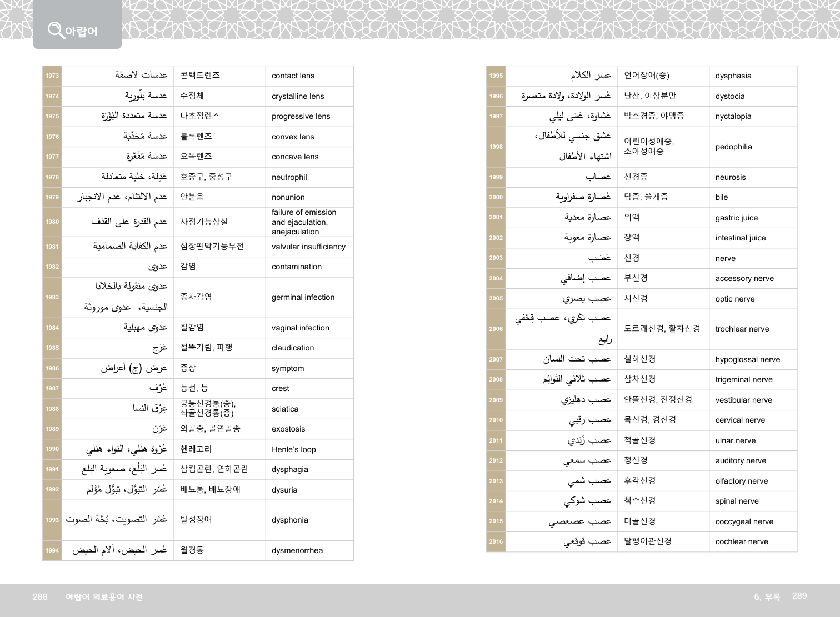Select the 'trochlear nerve' entry
The width and height of the screenshot is (840, 617).
pyautogui.click(x=742, y=329)
